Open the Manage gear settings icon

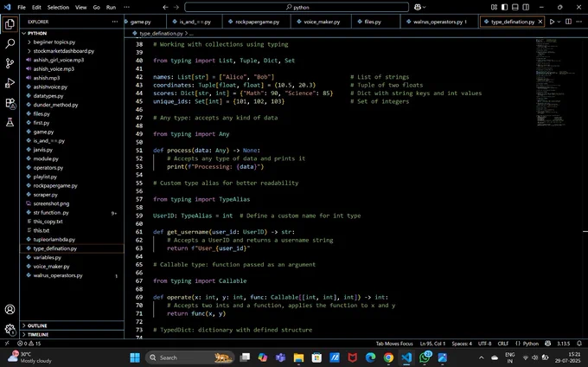coord(10,330)
